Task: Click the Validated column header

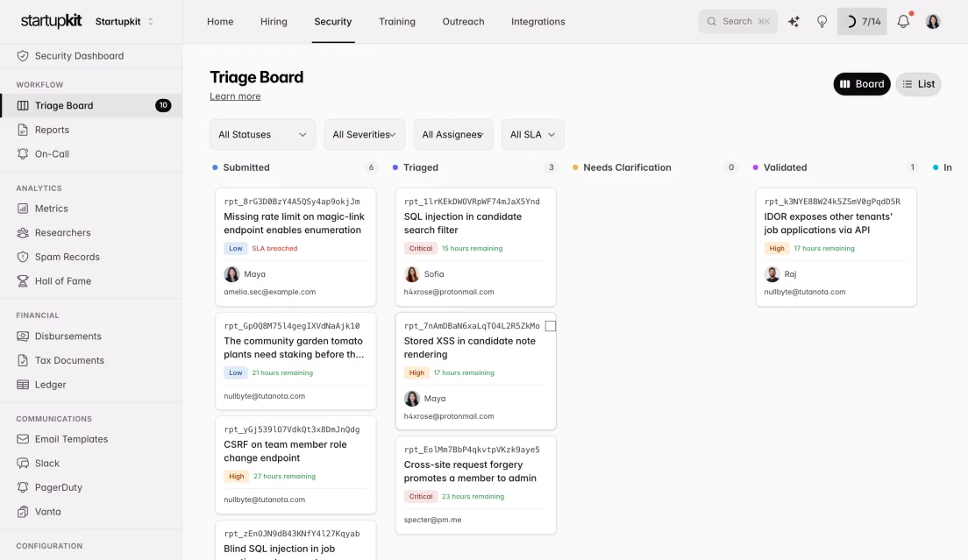Action: [786, 167]
